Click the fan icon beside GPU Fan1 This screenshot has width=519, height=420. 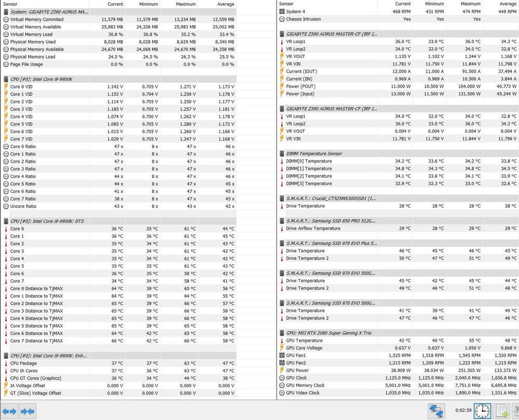click(282, 356)
